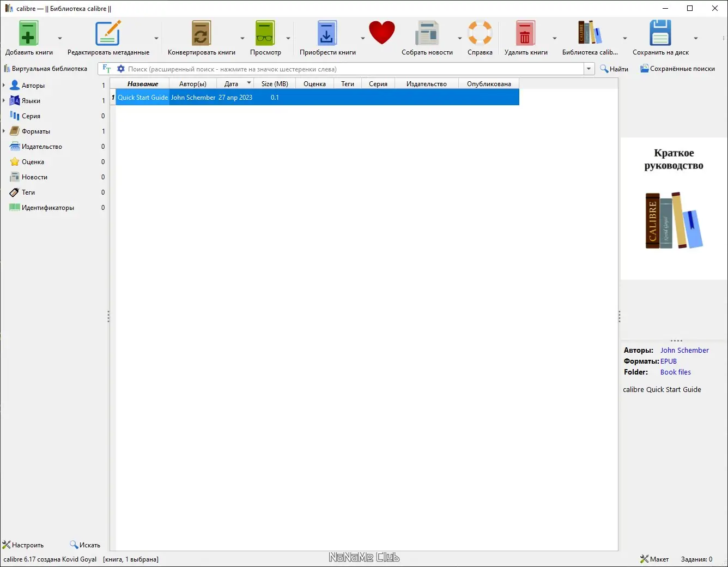Open dropdown arrow beside Библиотека calibre
The width and height of the screenshot is (728, 567).
pyautogui.click(x=624, y=38)
